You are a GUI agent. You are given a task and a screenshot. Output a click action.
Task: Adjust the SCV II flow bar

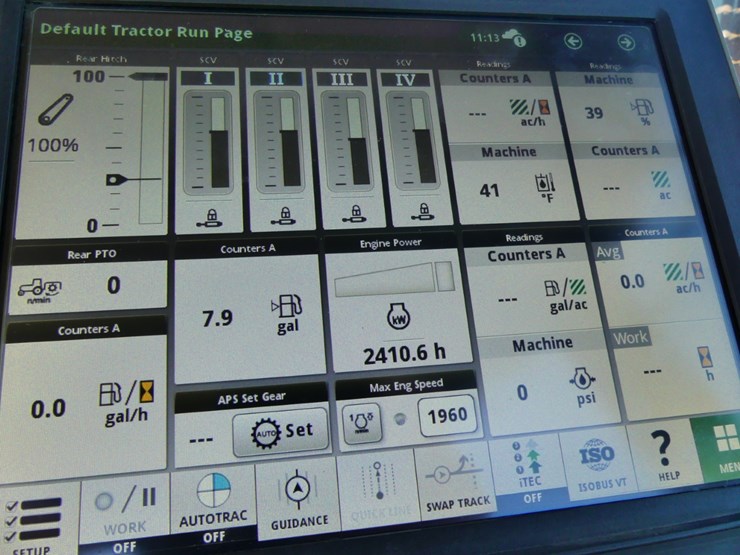point(289,142)
